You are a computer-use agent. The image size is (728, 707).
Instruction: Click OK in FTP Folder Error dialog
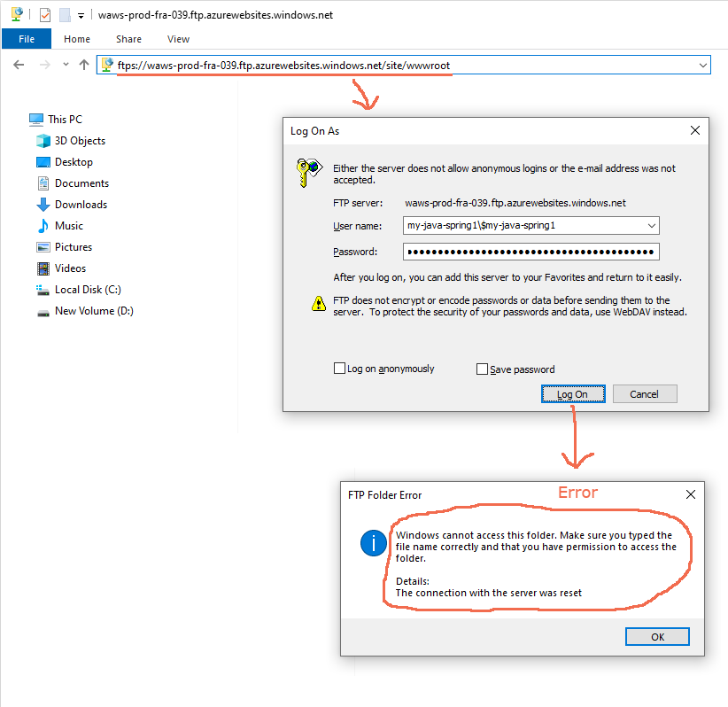click(x=657, y=637)
